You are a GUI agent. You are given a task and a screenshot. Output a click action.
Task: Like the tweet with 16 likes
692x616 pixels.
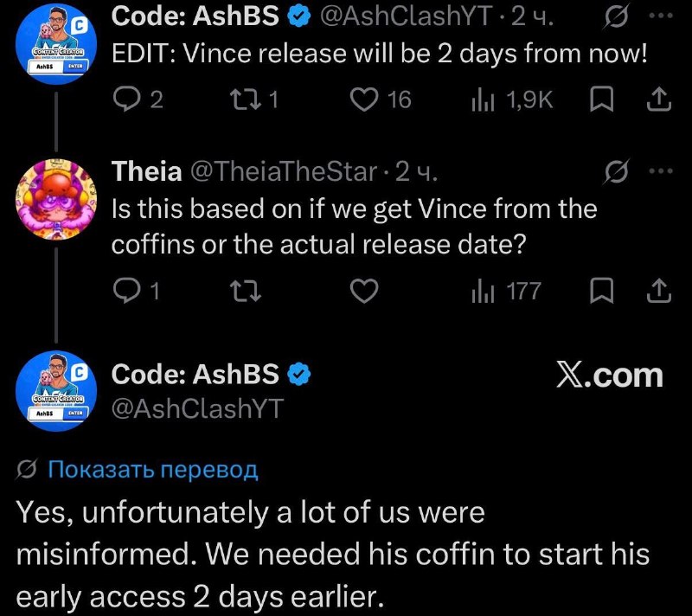[x=381, y=99]
